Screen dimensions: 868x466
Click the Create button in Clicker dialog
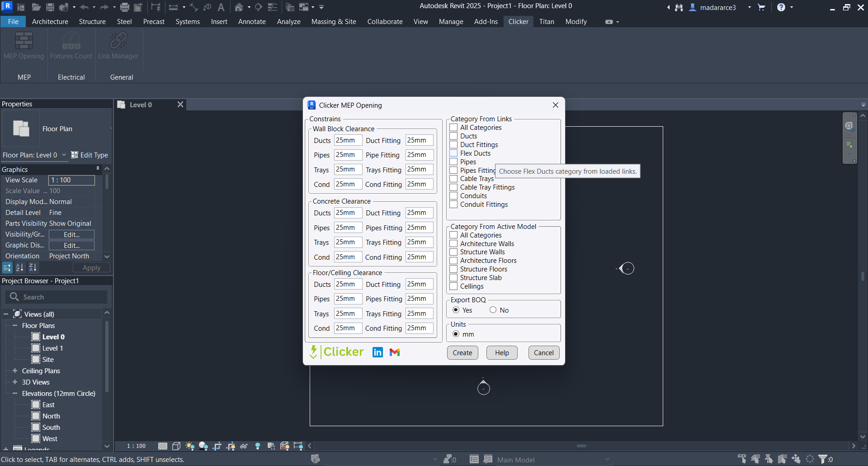point(462,353)
